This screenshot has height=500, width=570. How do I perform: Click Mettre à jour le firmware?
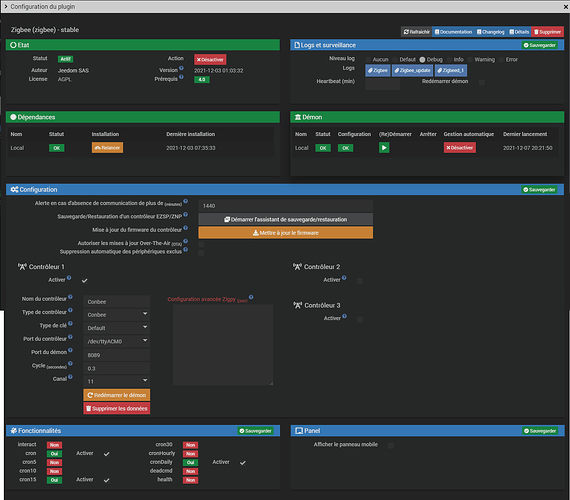coord(285,233)
